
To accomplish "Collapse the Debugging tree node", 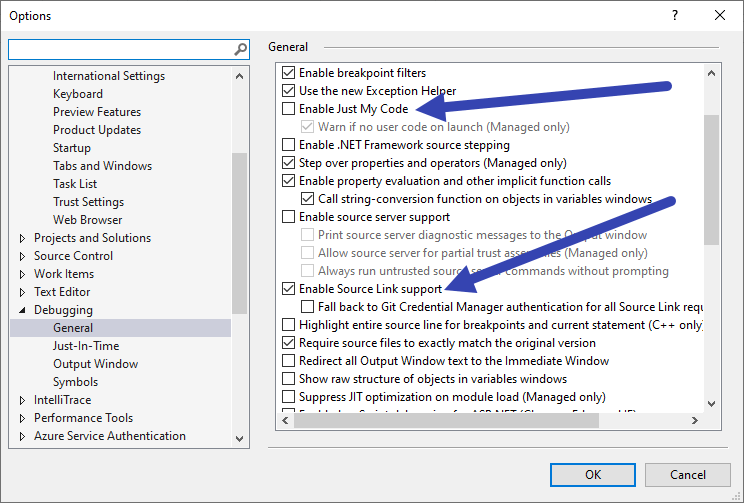I will tap(23, 310).
